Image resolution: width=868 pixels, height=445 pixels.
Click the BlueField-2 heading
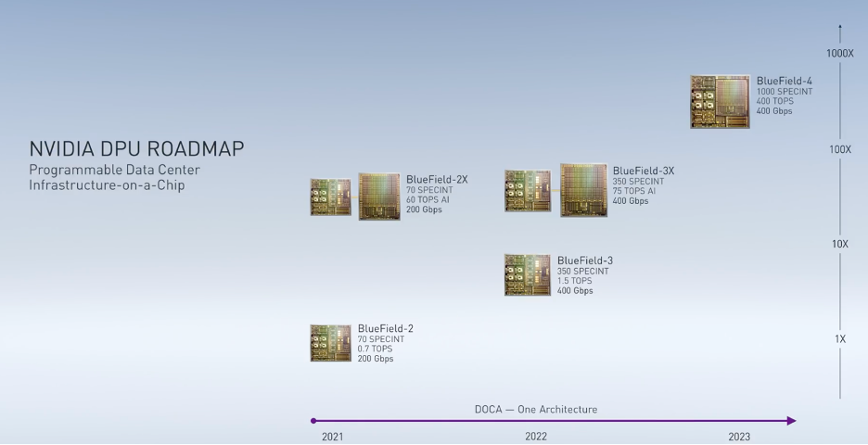coord(385,329)
